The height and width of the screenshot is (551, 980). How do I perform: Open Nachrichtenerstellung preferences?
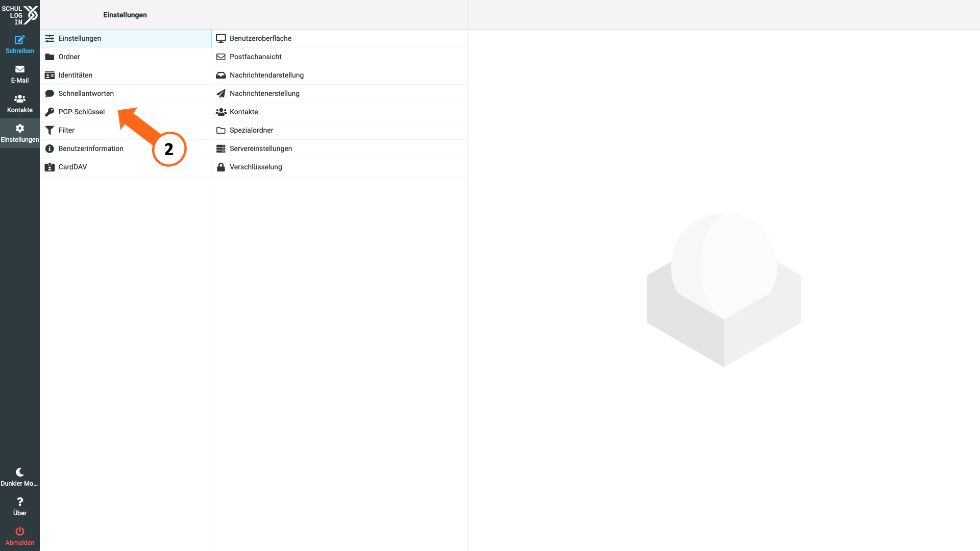[339, 93]
